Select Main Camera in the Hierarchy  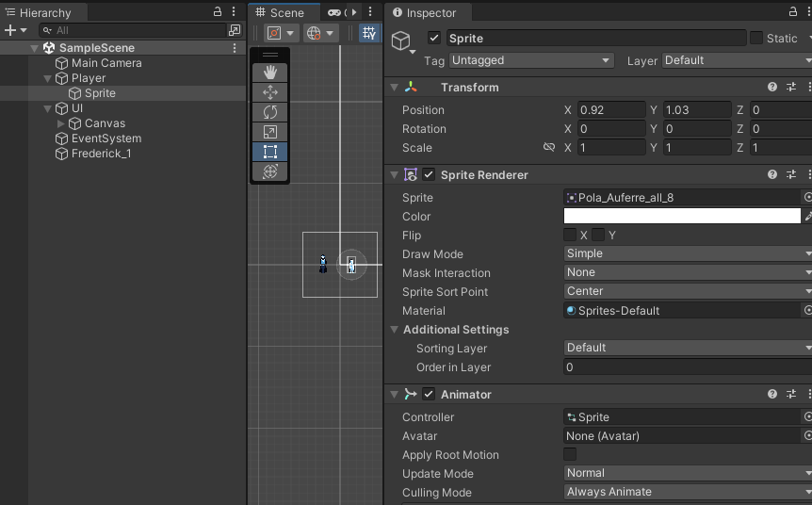[x=106, y=63]
